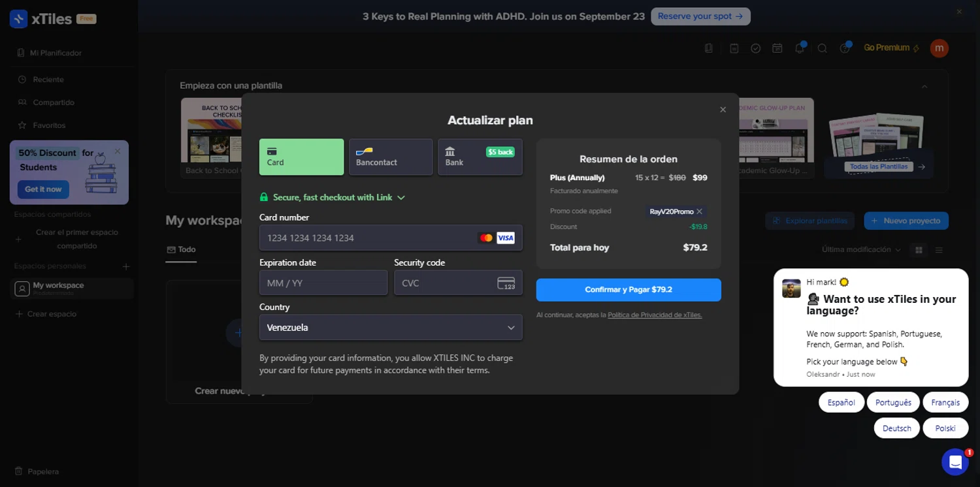Switch to list view icon for projects

pyautogui.click(x=939, y=250)
